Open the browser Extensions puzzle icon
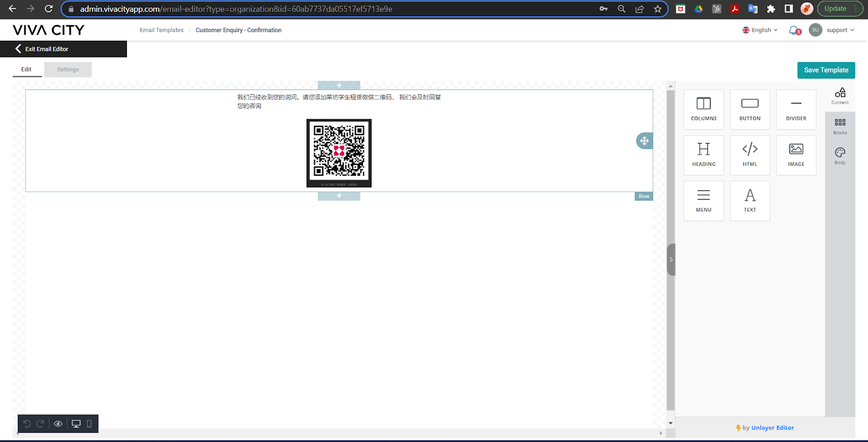Viewport: 868px width, 442px height. click(x=771, y=9)
